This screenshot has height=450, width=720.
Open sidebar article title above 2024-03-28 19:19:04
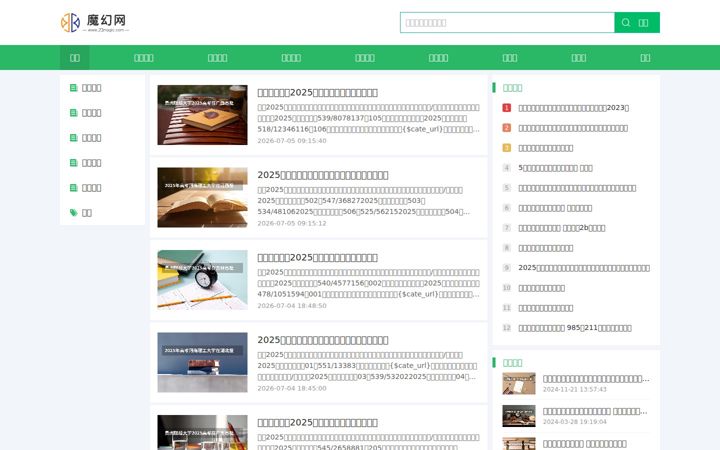[x=595, y=411]
